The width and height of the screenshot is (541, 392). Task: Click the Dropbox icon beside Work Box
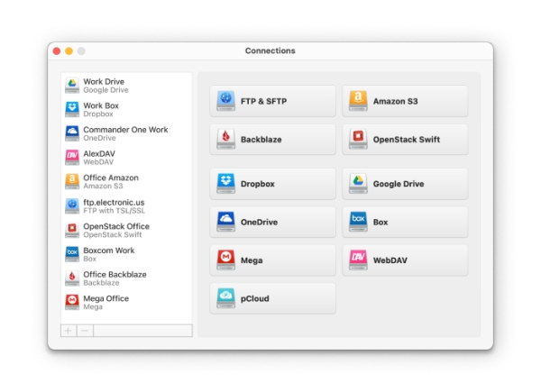[72, 109]
